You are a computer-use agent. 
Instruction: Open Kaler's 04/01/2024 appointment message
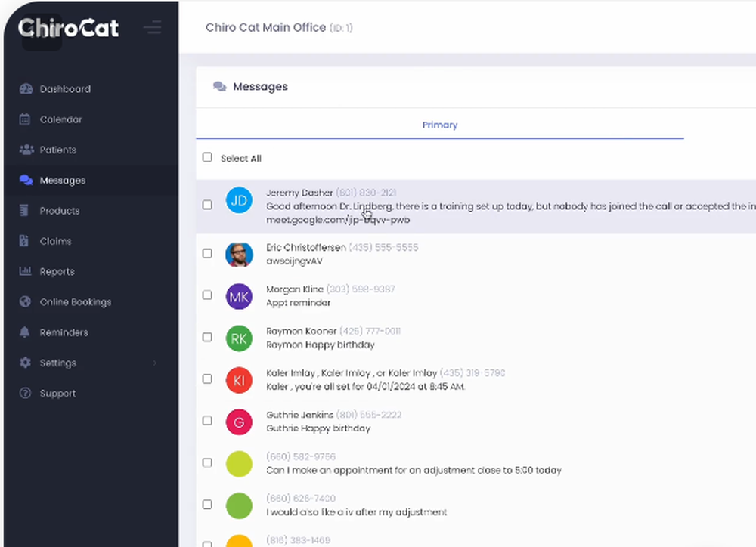click(365, 387)
